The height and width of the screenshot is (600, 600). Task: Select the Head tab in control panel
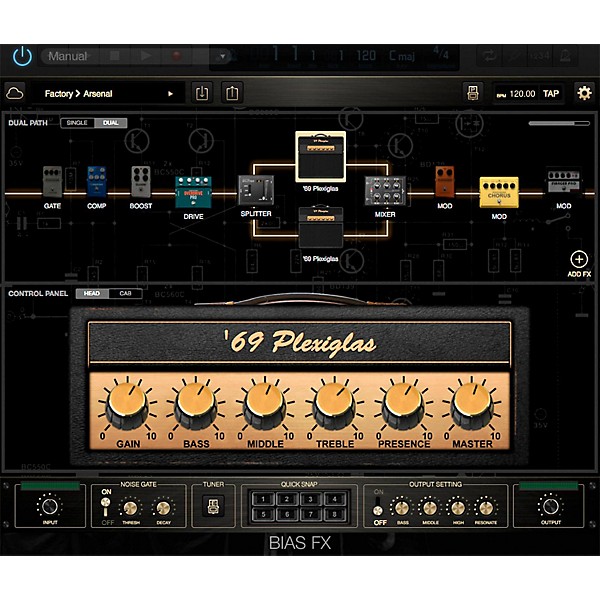[x=91, y=293]
